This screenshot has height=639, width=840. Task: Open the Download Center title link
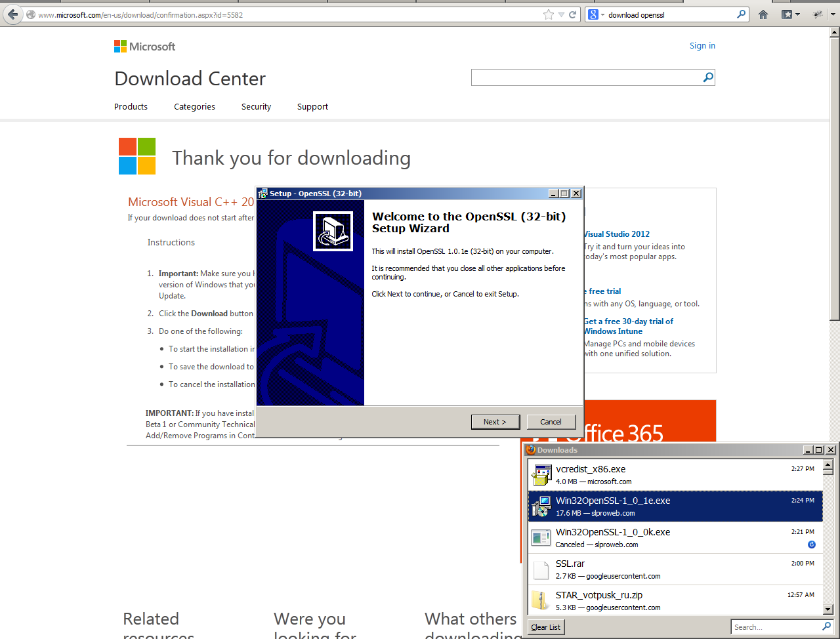click(x=190, y=79)
